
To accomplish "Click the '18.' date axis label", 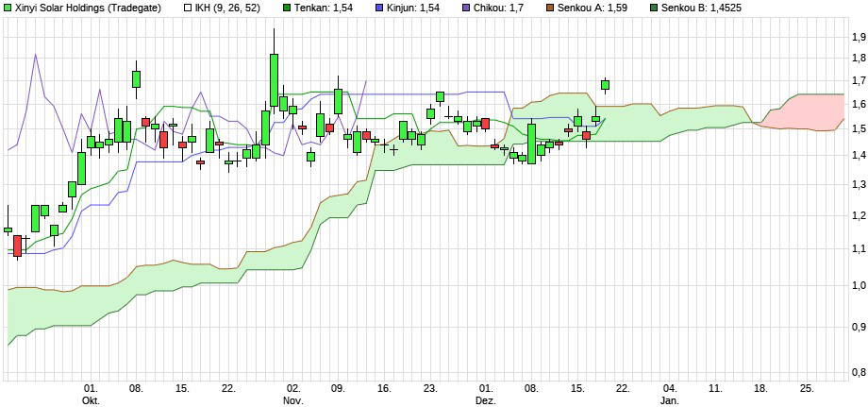I will point(761,389).
